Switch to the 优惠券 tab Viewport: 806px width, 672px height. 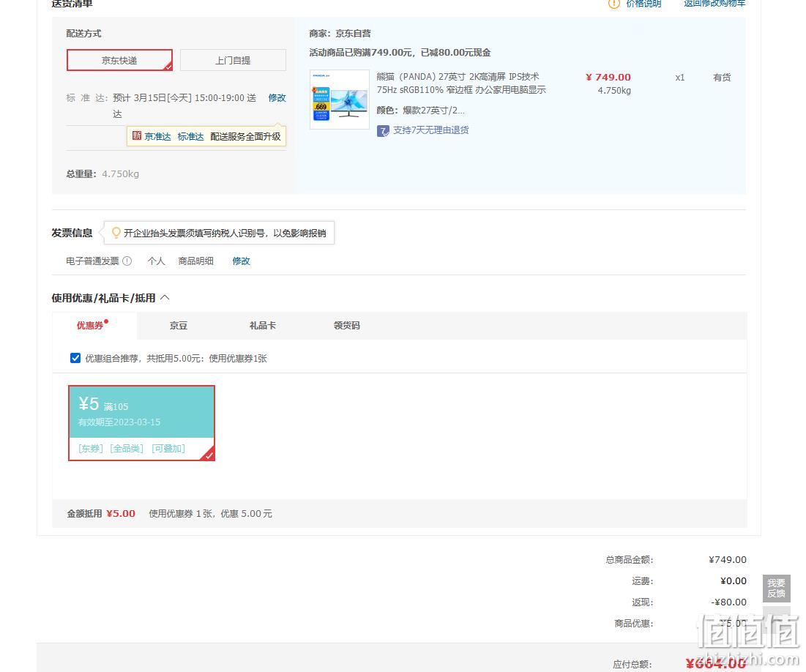[90, 326]
